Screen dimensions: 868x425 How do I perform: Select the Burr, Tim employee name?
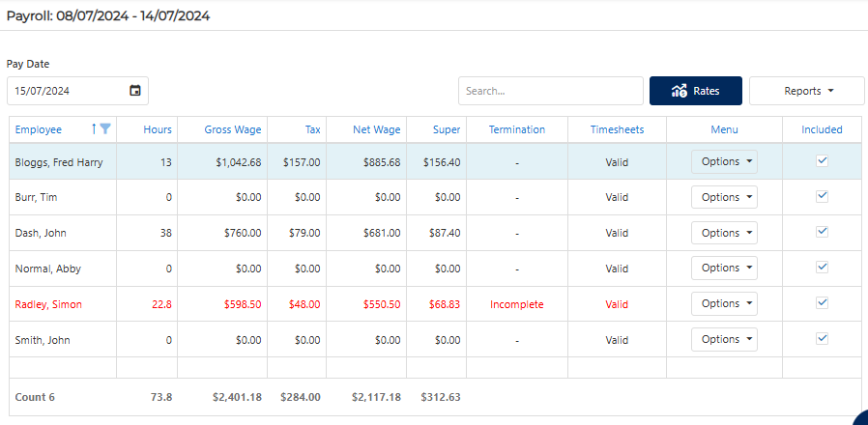click(x=36, y=197)
